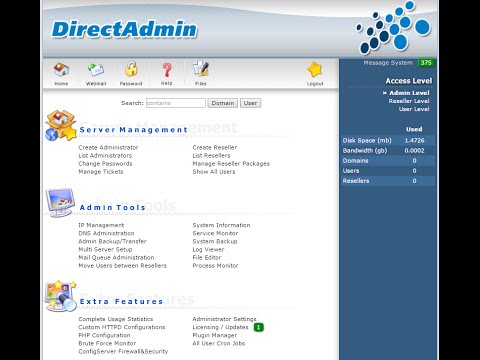This screenshot has width=480, height=360.
Task: Open the Message System 375 badge
Action: [x=426, y=63]
